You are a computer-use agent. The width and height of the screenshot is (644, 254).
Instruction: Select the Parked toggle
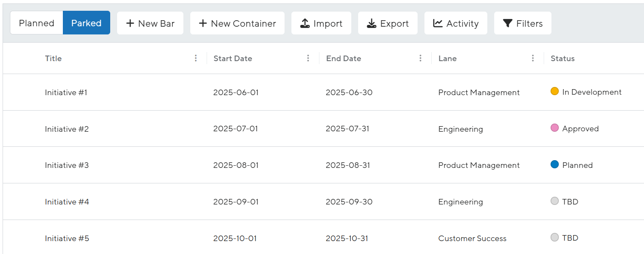(87, 23)
